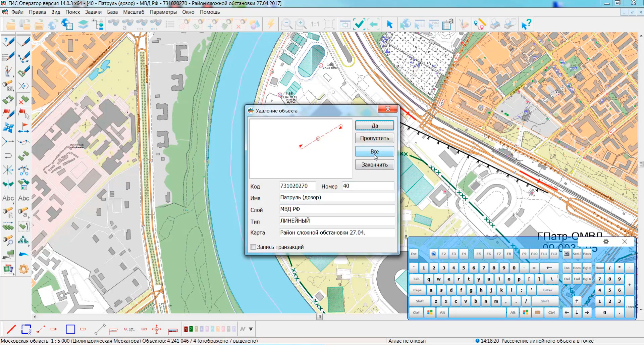Screen dimensions: 644x345
Task: Expand the dropdown arrow in bottom palette
Action: [x=251, y=329]
